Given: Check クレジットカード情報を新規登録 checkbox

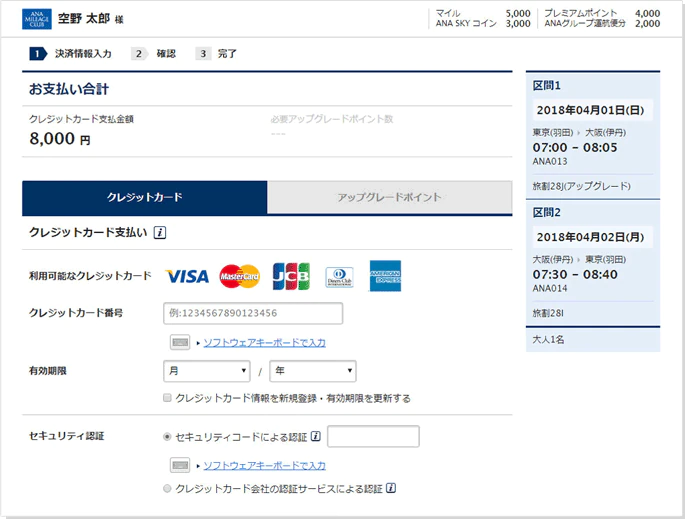Looking at the screenshot, I should pyautogui.click(x=167, y=398).
